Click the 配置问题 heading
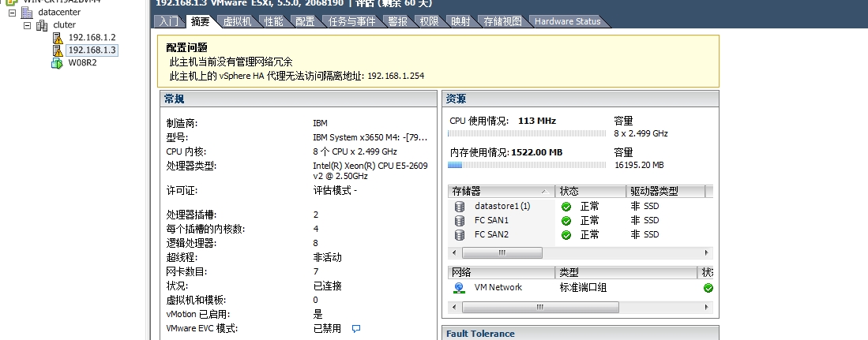868x340 pixels. 186,47
